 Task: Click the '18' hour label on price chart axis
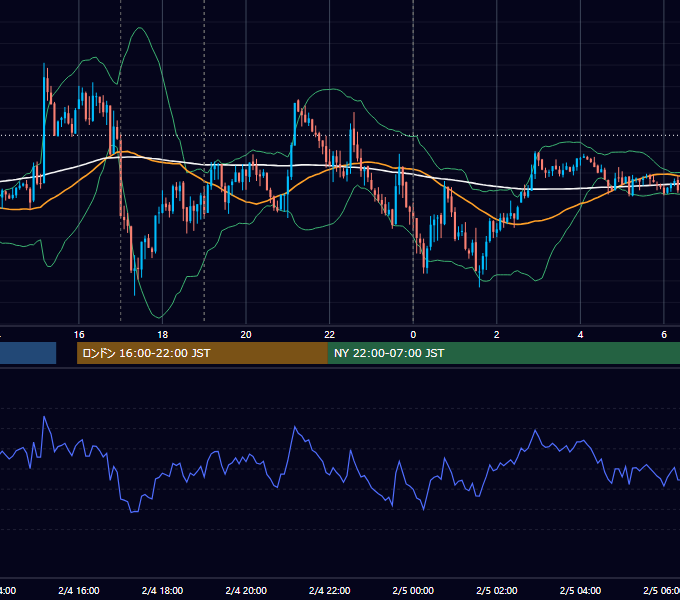[x=162, y=335]
